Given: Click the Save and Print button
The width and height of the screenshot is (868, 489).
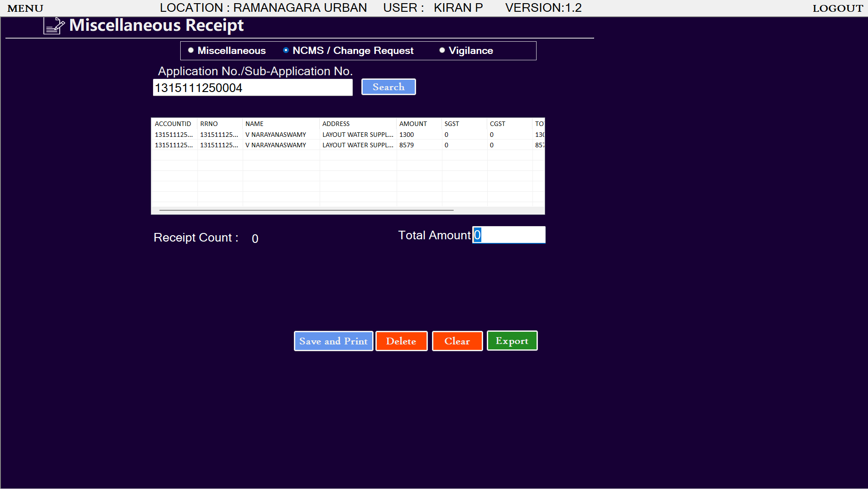Looking at the screenshot, I should [x=334, y=341].
